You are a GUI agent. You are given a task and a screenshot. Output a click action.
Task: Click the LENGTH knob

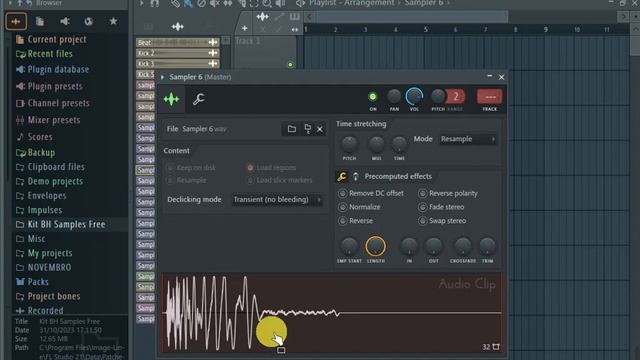pos(376,246)
